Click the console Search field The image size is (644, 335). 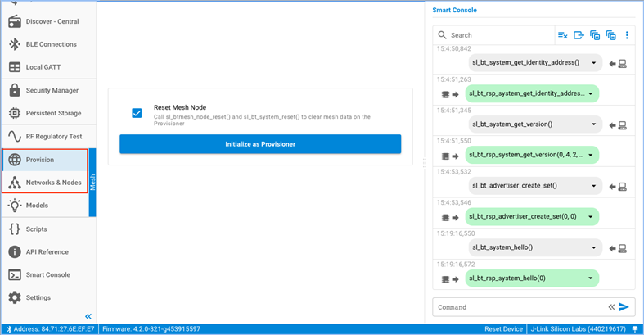tap(499, 35)
